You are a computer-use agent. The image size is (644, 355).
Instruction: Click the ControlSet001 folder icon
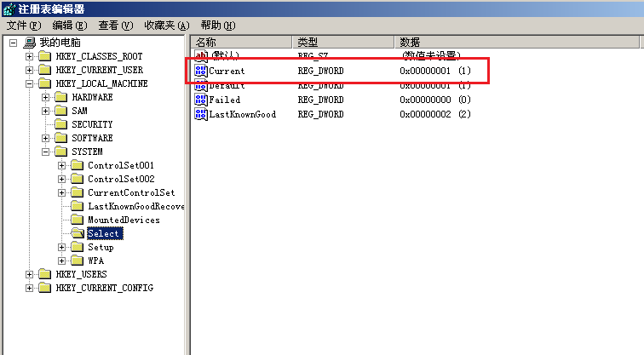pyautogui.click(x=78, y=165)
